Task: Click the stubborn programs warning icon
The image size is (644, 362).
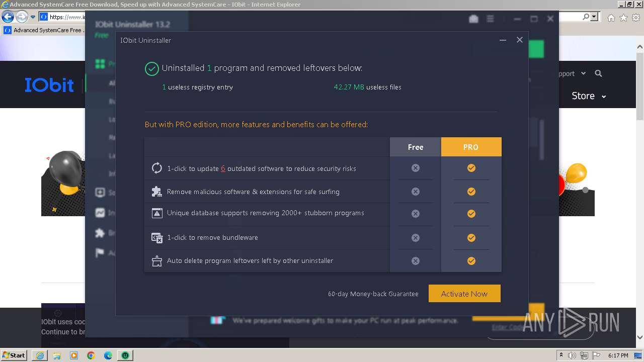Action: 157,213
